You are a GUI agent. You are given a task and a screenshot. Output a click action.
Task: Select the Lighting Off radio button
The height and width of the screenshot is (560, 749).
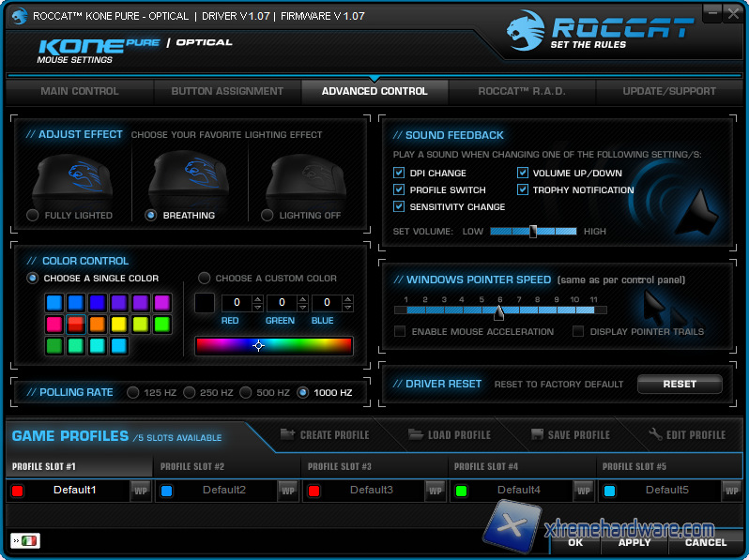click(x=267, y=216)
